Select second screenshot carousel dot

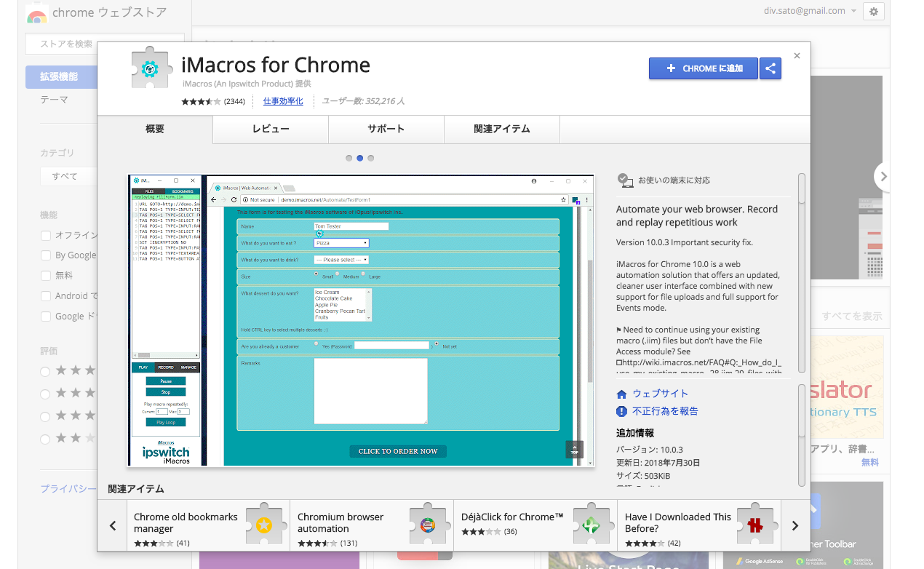click(x=359, y=158)
